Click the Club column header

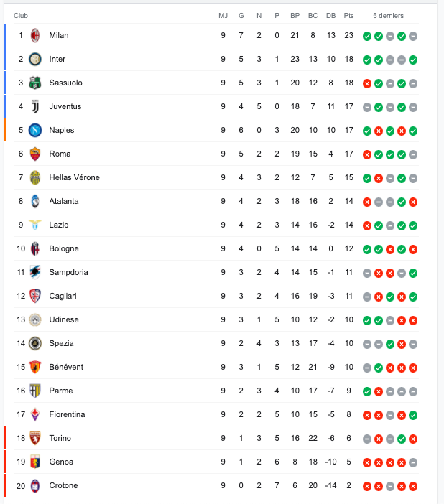coord(21,15)
